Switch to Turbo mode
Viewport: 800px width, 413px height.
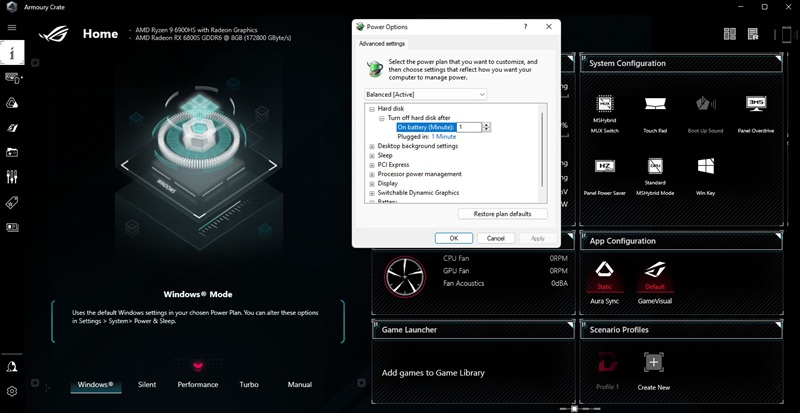tap(249, 384)
